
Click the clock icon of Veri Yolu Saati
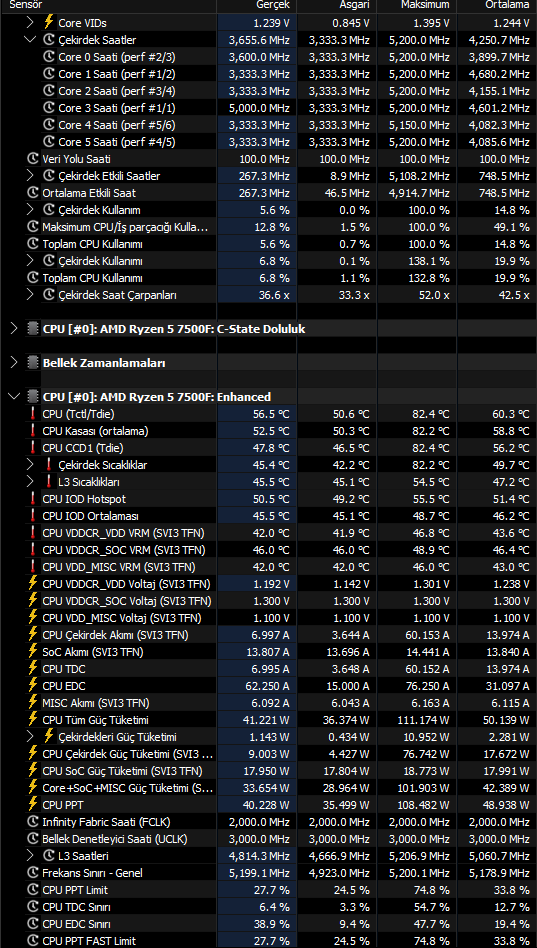pos(33,159)
